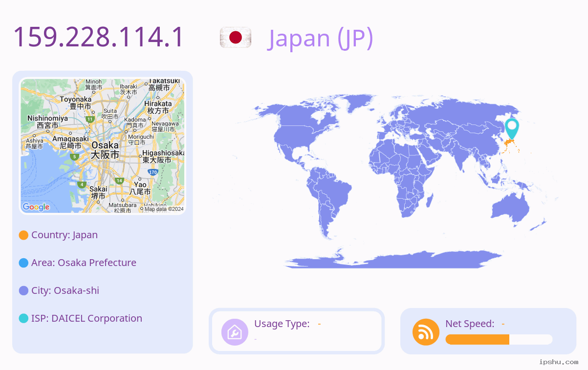Click the Usage Type label
Screen dimensions: 588x370
pyautogui.click(x=282, y=324)
